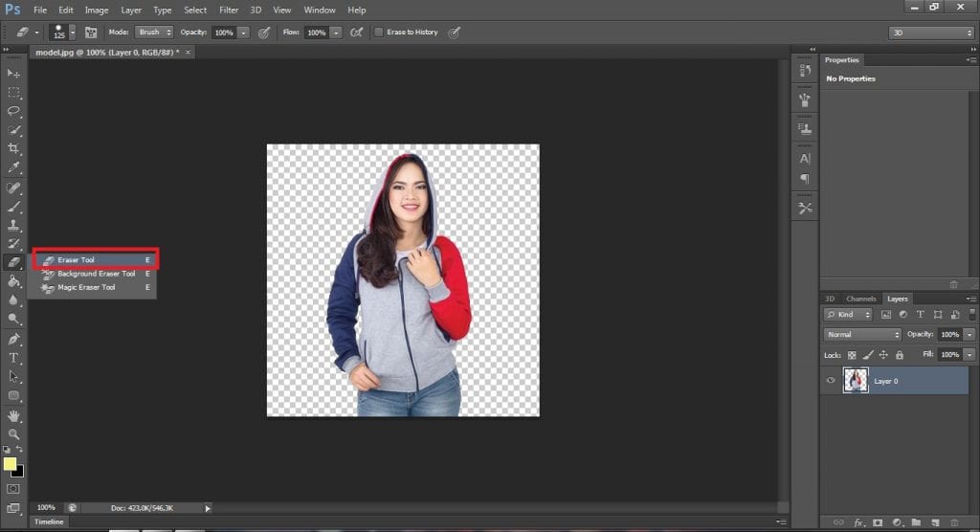This screenshot has width=980, height=532.
Task: Toggle the lock transparent pixels option
Action: tap(852, 355)
